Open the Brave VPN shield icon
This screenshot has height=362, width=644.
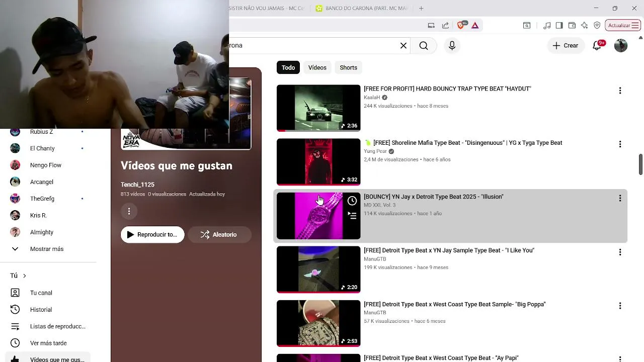pos(597,25)
